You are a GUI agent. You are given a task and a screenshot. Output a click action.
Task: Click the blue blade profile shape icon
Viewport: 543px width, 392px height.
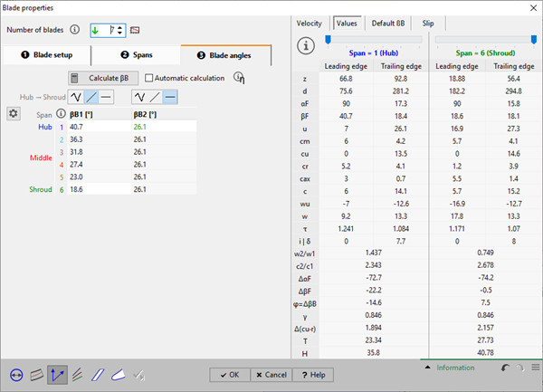tap(118, 375)
